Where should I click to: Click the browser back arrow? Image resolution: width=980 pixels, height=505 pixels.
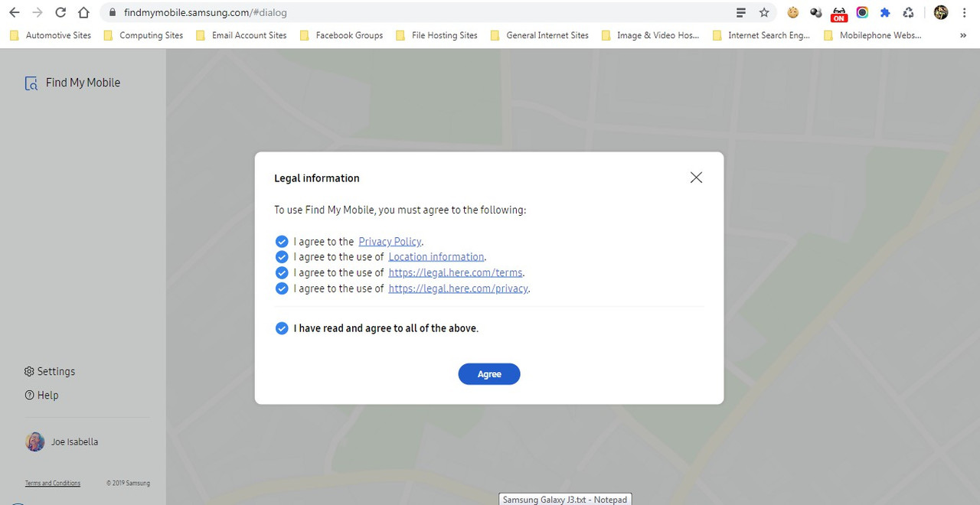click(15, 12)
